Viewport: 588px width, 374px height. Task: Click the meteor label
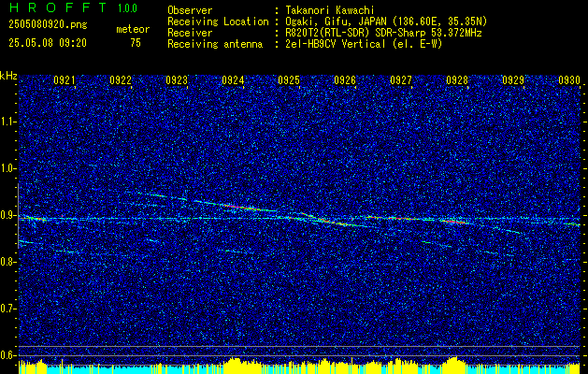pos(133,29)
